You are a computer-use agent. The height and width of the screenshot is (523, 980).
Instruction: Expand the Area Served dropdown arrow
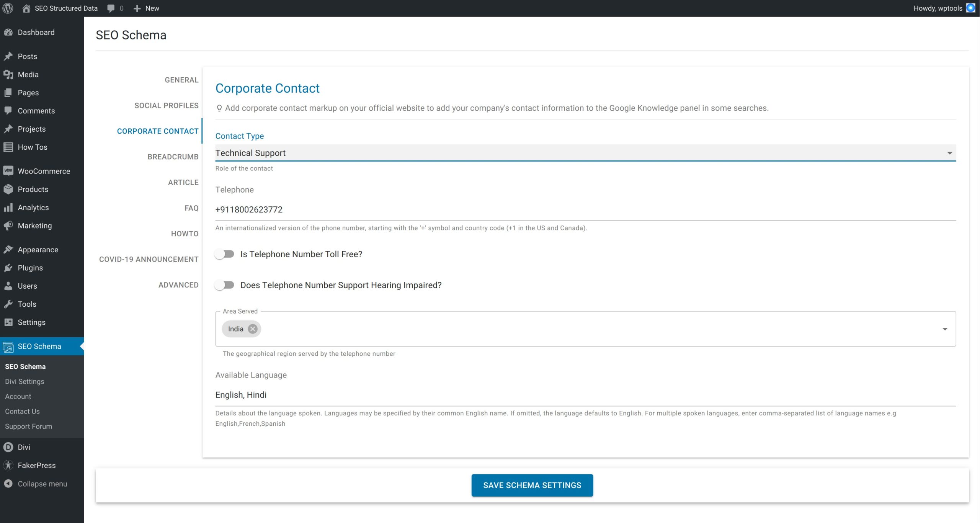[945, 329]
